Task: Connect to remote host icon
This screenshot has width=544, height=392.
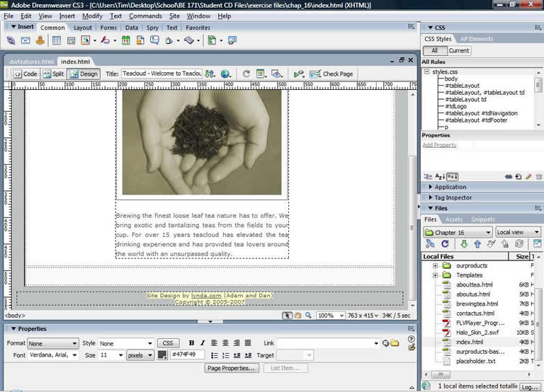Action: [x=430, y=244]
